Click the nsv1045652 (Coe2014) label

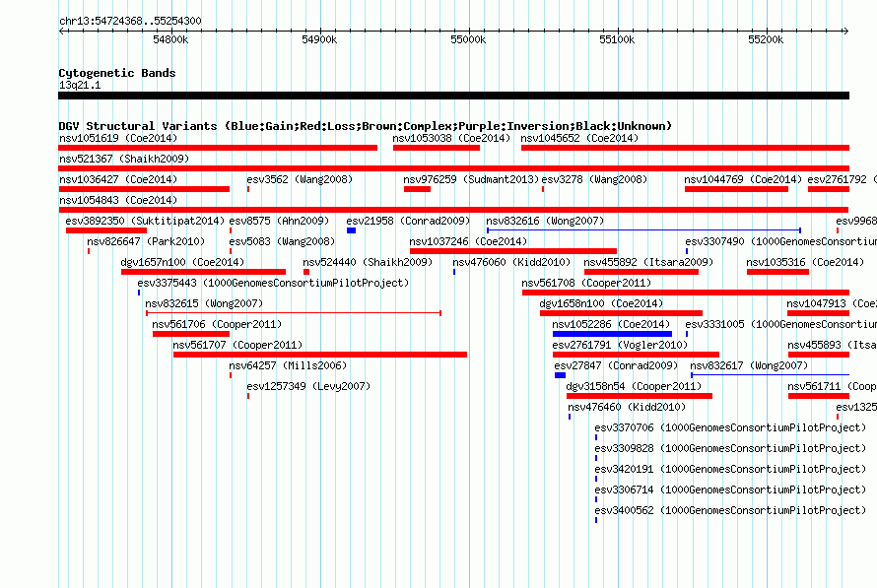[579, 138]
